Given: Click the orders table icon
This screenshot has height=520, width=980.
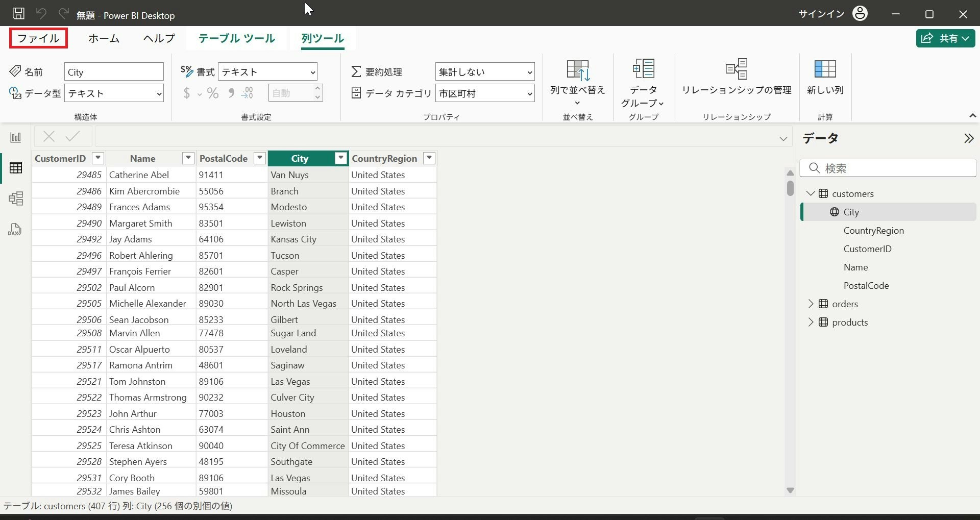Looking at the screenshot, I should tap(823, 304).
